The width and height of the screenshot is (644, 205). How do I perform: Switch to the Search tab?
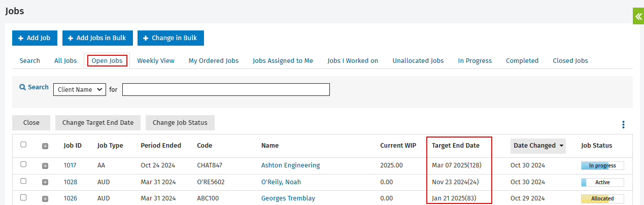pyautogui.click(x=30, y=61)
